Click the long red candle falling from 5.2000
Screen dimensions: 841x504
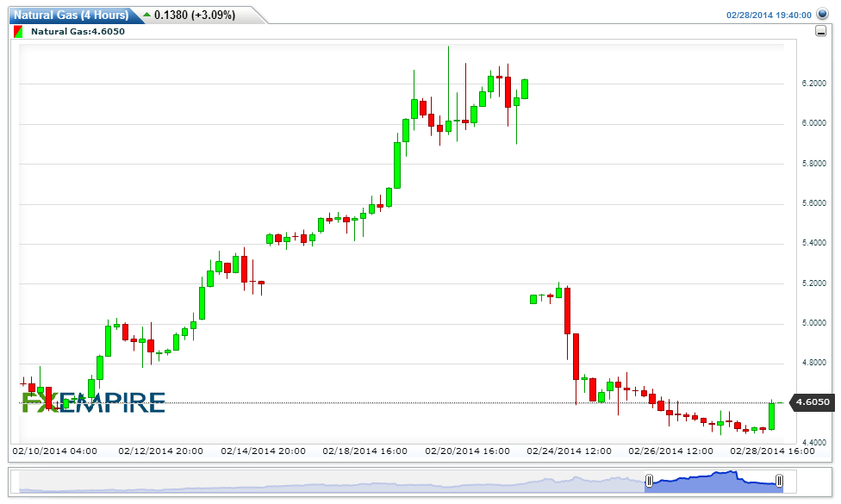pos(568,311)
